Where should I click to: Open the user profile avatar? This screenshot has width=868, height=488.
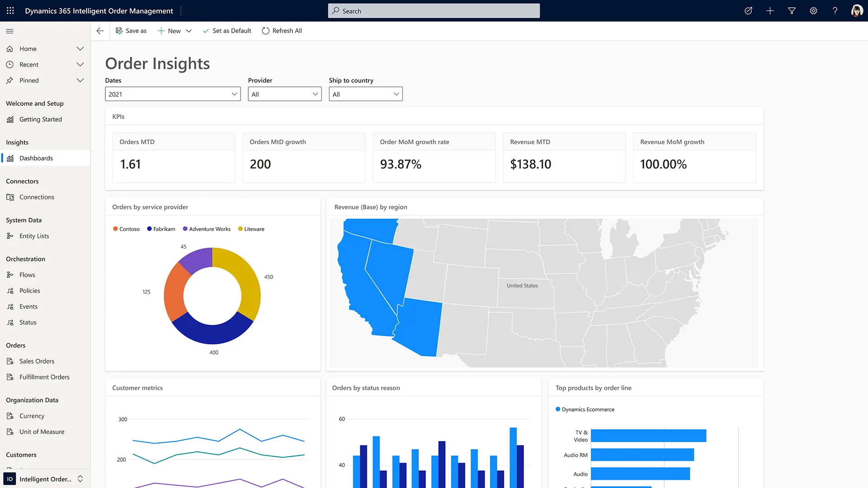(857, 11)
